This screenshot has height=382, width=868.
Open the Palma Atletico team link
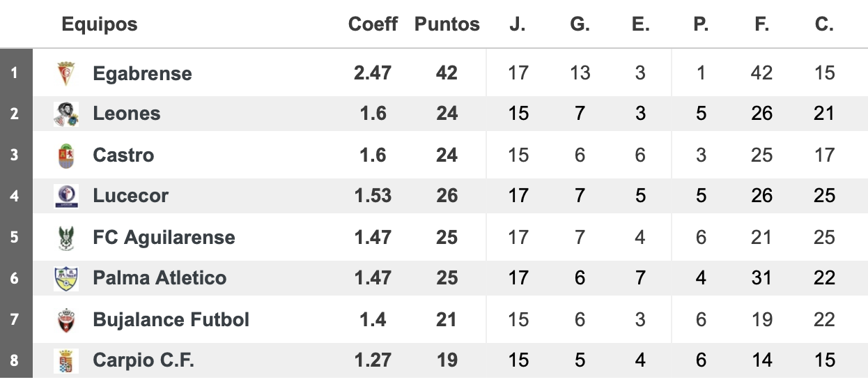pos(160,278)
